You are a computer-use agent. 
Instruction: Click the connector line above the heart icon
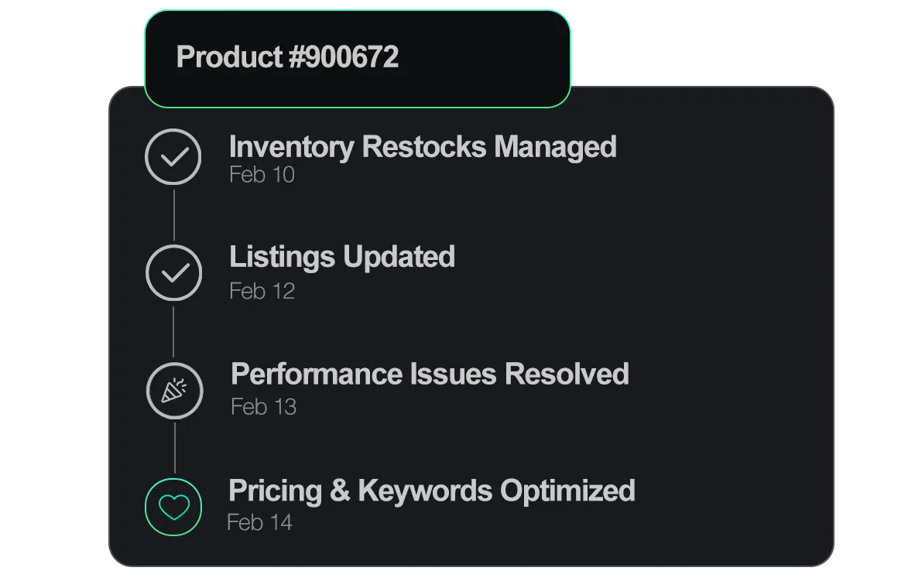(x=174, y=448)
